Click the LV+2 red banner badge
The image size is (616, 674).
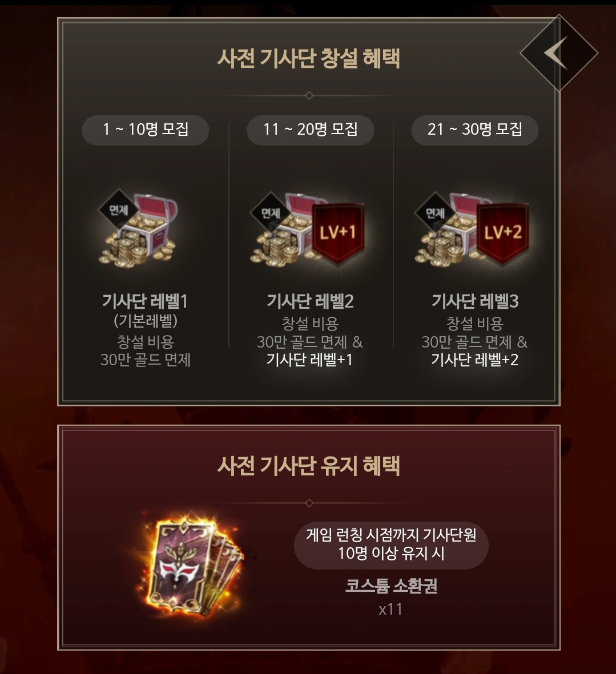(x=502, y=232)
